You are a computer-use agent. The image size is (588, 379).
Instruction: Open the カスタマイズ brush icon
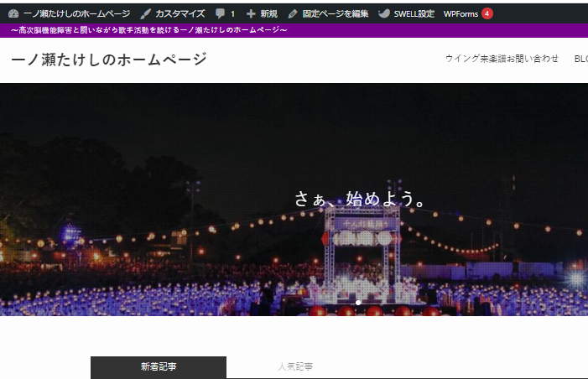click(146, 13)
